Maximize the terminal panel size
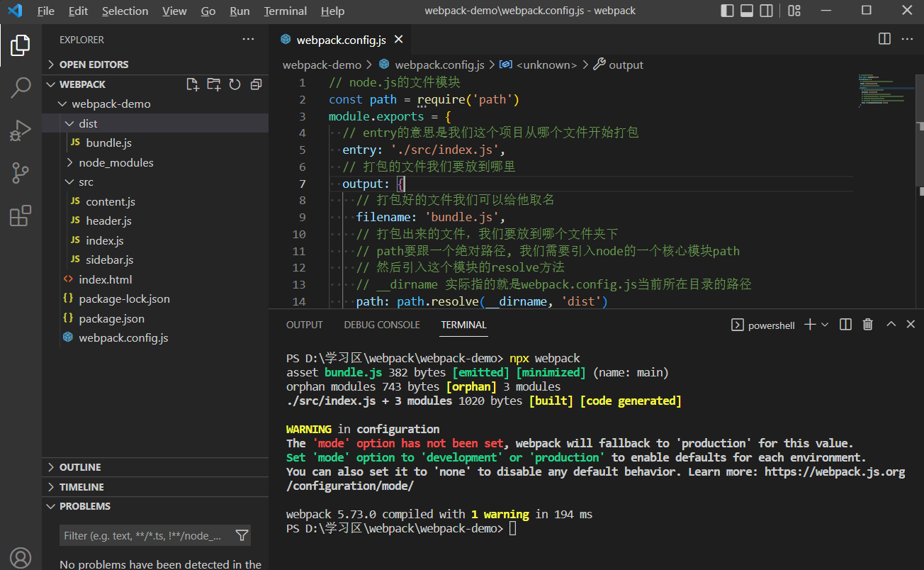Image resolution: width=924 pixels, height=570 pixels. [x=891, y=325]
